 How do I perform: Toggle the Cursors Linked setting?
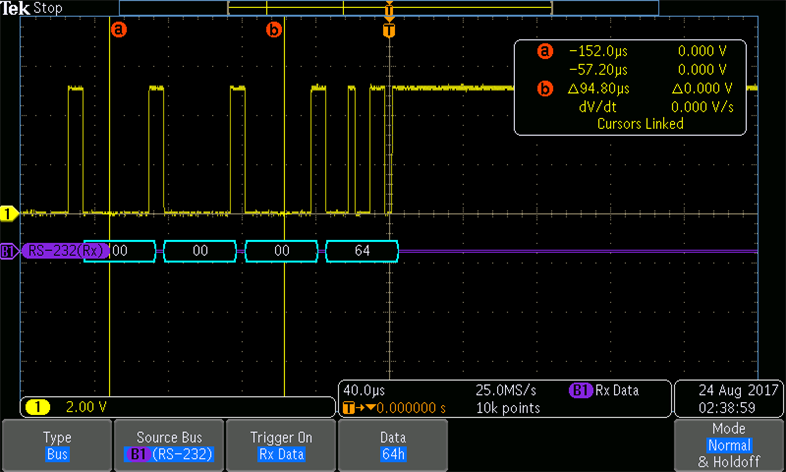click(x=639, y=124)
